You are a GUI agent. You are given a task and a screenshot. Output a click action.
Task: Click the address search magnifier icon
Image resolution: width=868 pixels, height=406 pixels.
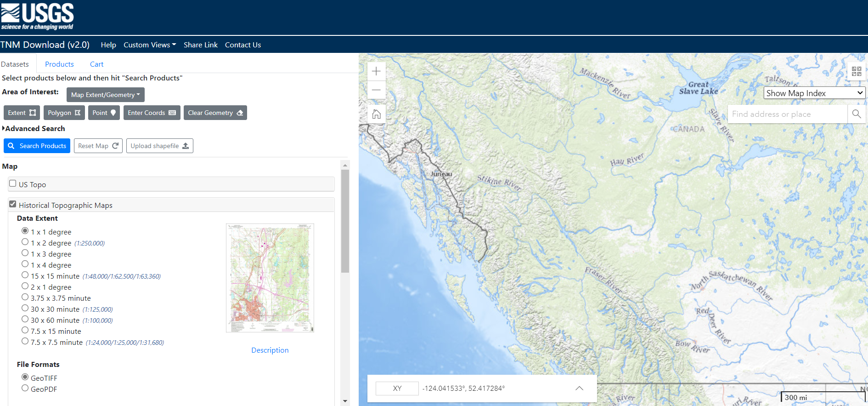[x=856, y=114]
